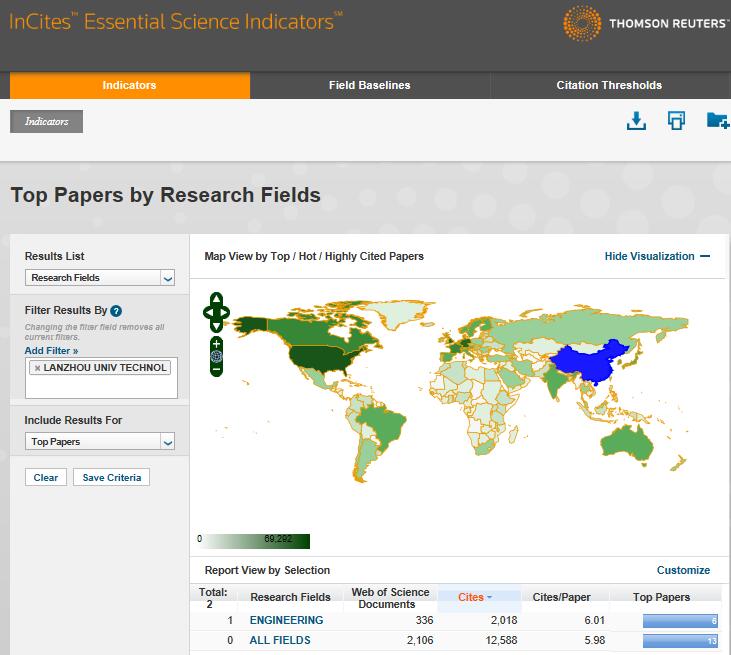The height and width of the screenshot is (655, 731).
Task: Sort table by Cites column header
Action: point(476,597)
